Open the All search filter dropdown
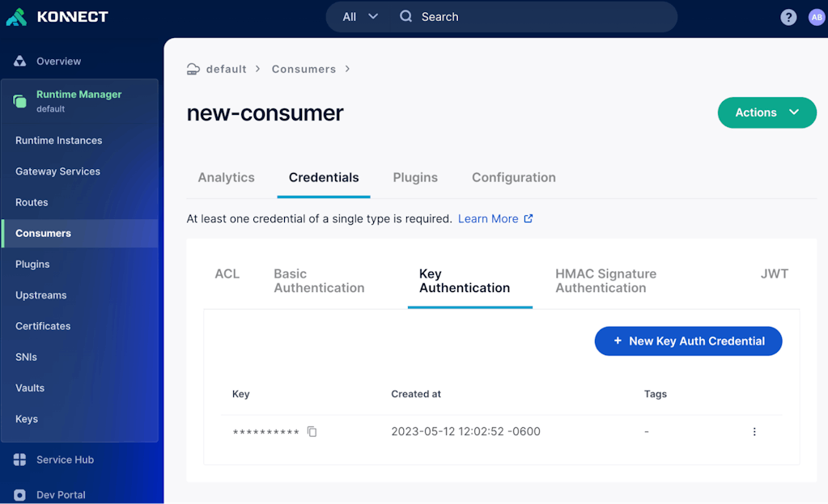The height and width of the screenshot is (504, 828). pyautogui.click(x=360, y=17)
